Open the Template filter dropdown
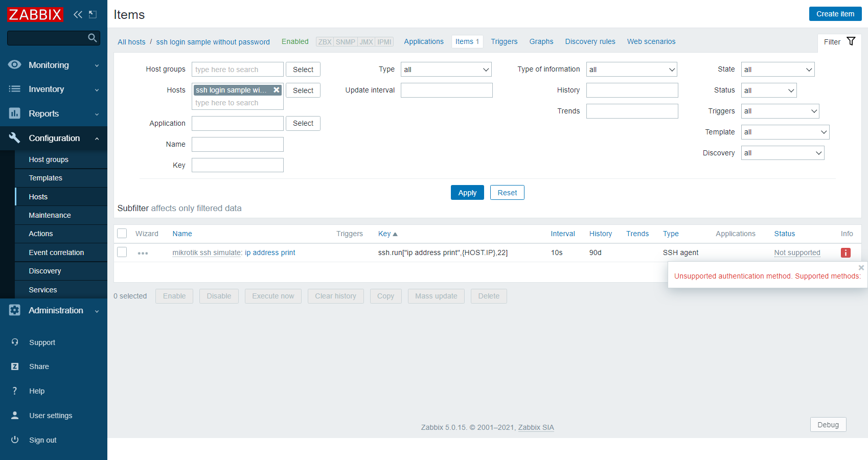The height and width of the screenshot is (460, 868). tap(785, 132)
